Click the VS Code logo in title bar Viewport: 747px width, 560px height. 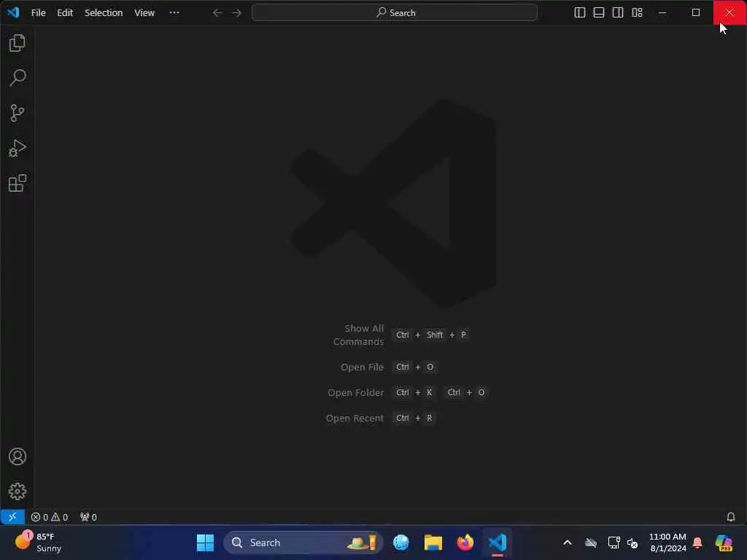pos(13,12)
